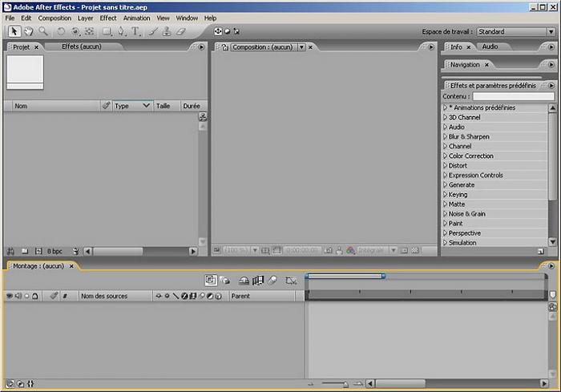Enable motion blur icon in Montage

[x=272, y=281]
